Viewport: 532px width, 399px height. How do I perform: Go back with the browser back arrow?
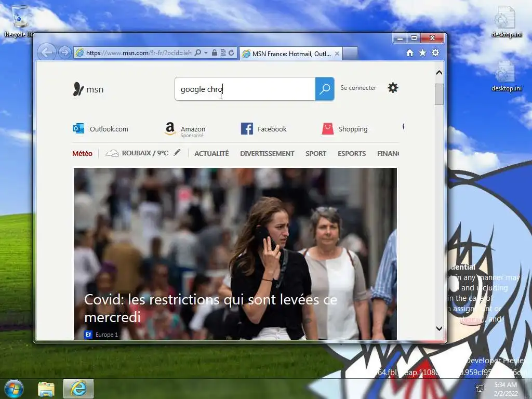coord(46,52)
